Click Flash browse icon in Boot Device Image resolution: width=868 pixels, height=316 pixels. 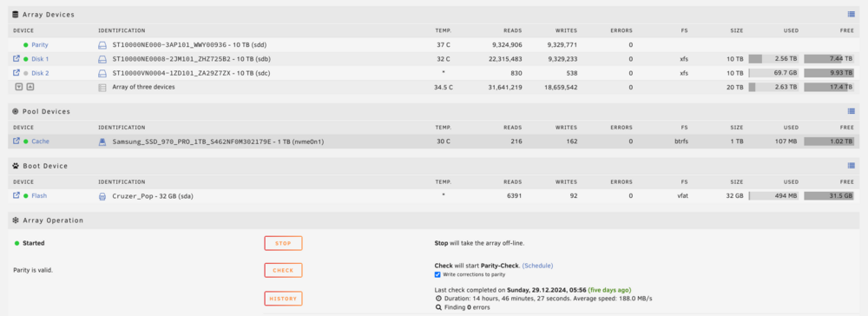pyautogui.click(x=16, y=195)
